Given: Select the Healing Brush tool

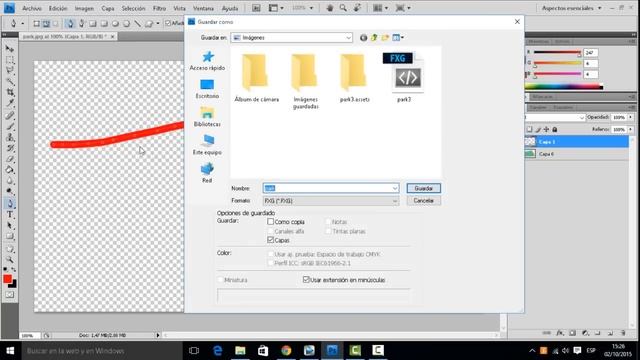Looking at the screenshot, I should point(10,116).
